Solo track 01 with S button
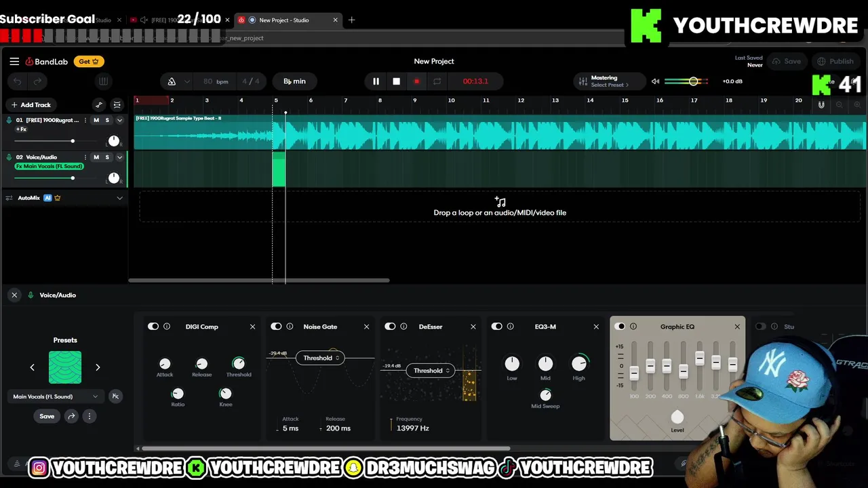This screenshot has height=488, width=868. [106, 120]
